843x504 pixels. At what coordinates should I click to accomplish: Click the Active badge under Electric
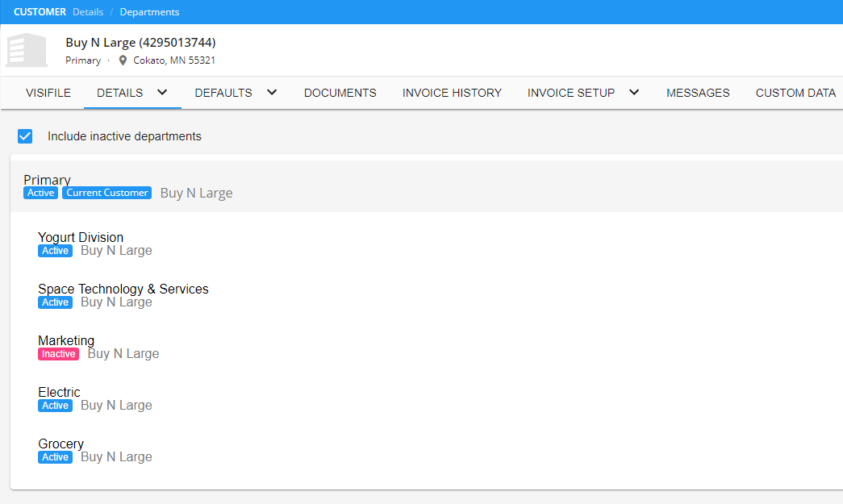pos(56,406)
